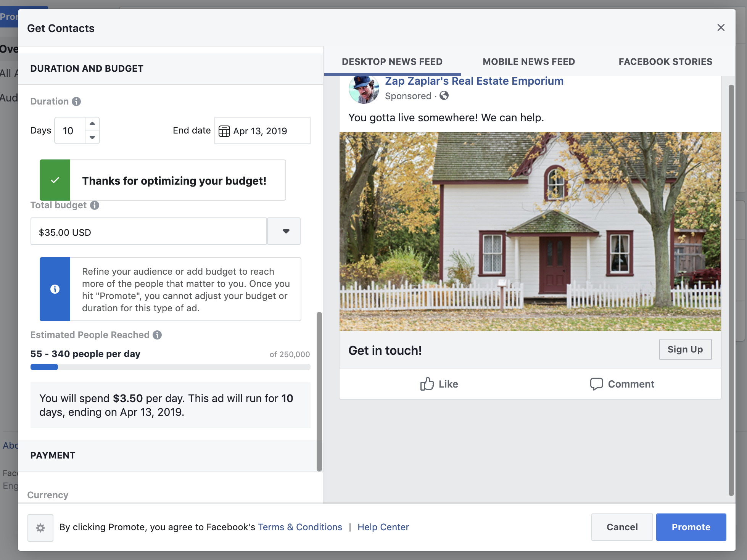Click the Duration info icon

pyautogui.click(x=76, y=101)
